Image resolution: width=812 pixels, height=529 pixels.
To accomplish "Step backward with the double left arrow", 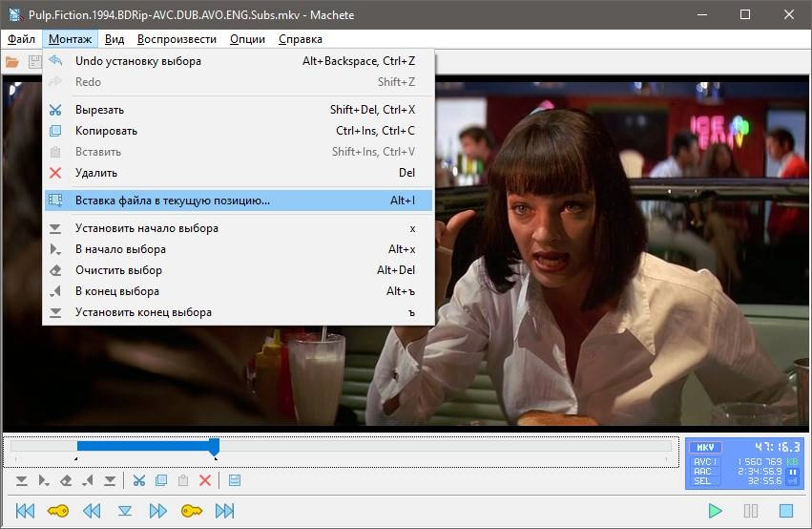I will tap(92, 511).
